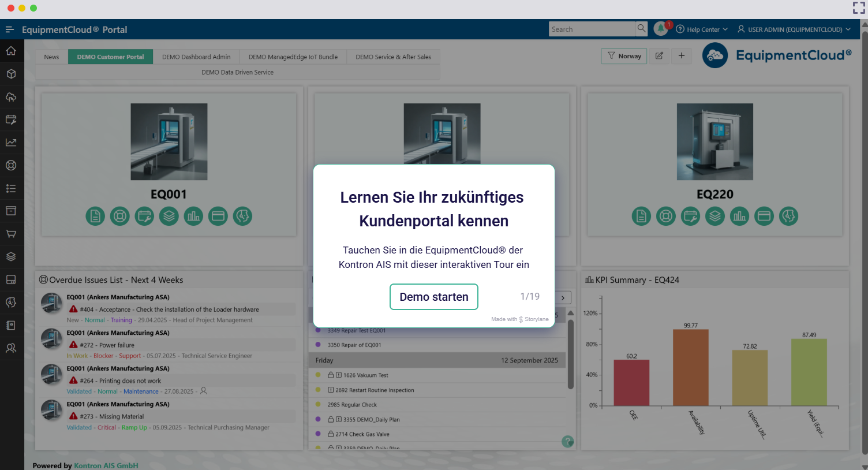Click the document icon under EQ001
The width and height of the screenshot is (868, 470).
[95, 216]
